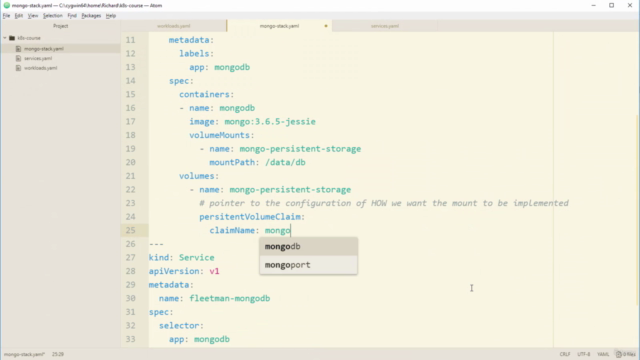Click line number 33 in the gutter

point(130,339)
